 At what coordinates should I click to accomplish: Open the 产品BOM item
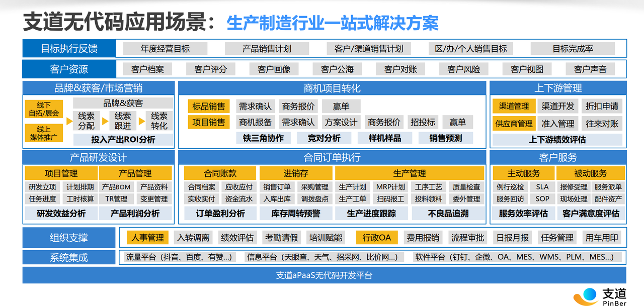116,187
